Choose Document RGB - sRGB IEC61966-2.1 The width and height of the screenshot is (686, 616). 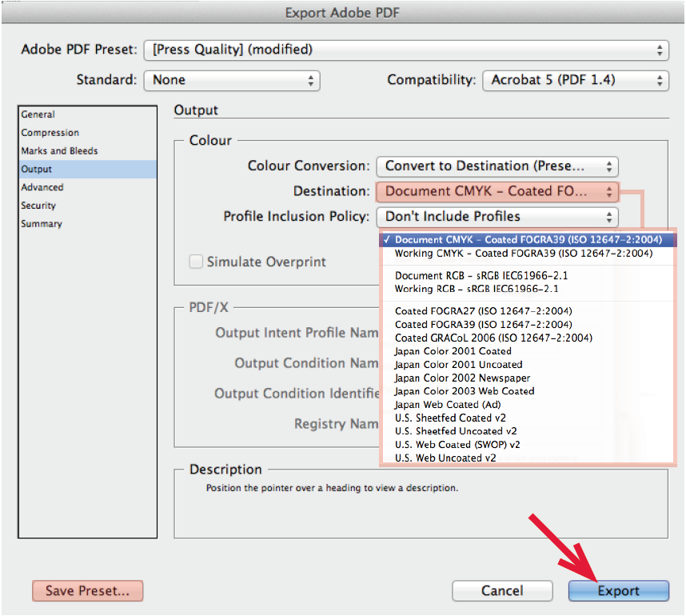(x=528, y=276)
